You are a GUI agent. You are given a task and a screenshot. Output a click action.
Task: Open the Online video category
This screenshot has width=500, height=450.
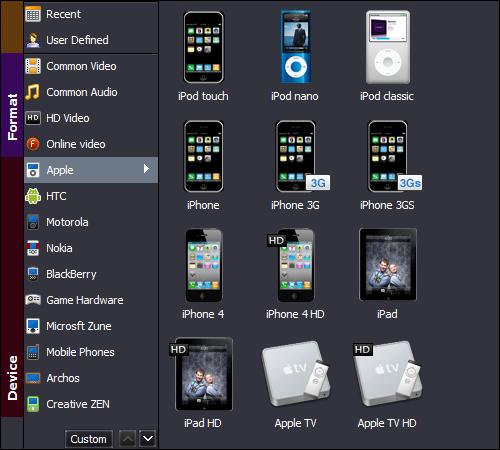point(91,144)
